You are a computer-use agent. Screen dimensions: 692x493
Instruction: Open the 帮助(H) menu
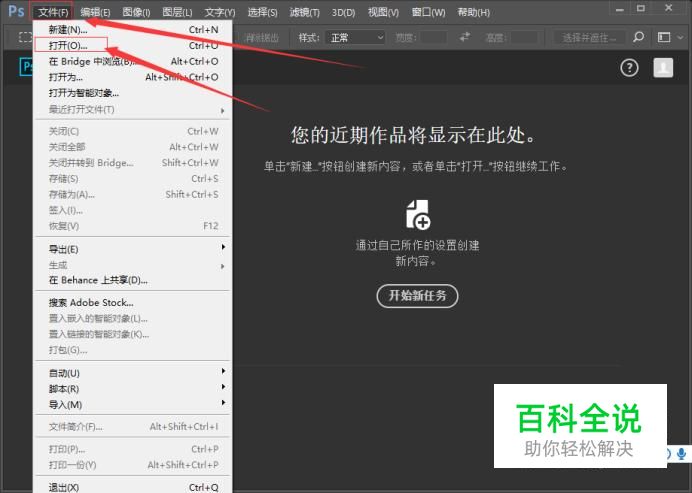tap(474, 12)
